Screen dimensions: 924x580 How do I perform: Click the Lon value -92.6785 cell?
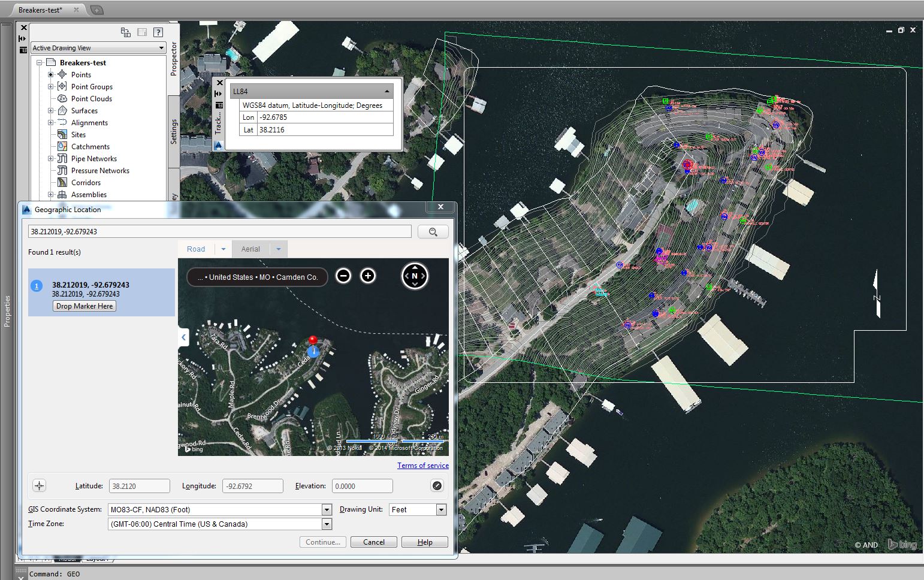[x=325, y=117]
